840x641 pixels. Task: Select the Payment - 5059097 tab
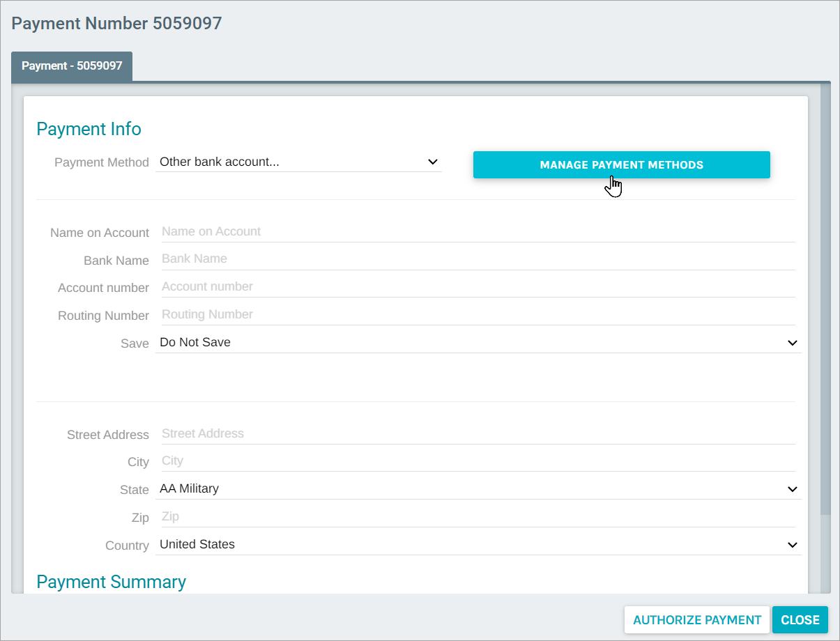(72, 66)
